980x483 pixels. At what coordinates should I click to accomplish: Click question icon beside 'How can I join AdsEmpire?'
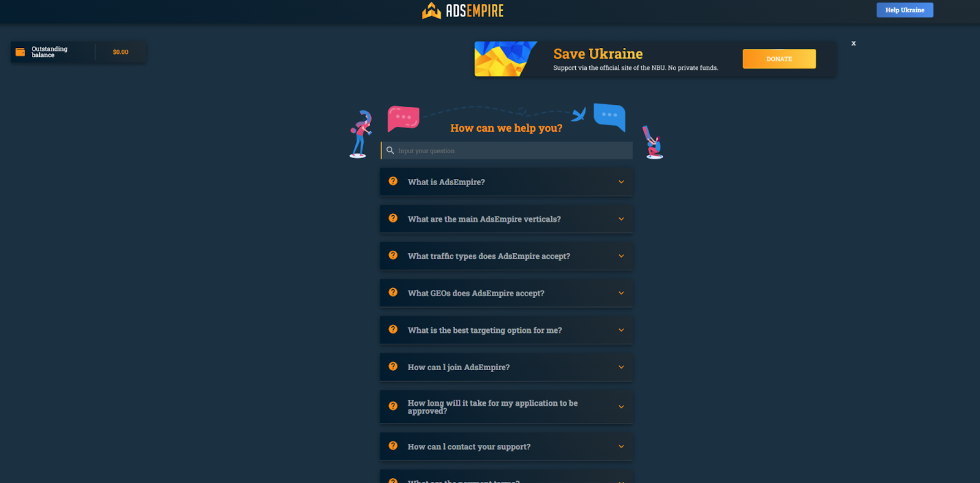click(x=393, y=367)
